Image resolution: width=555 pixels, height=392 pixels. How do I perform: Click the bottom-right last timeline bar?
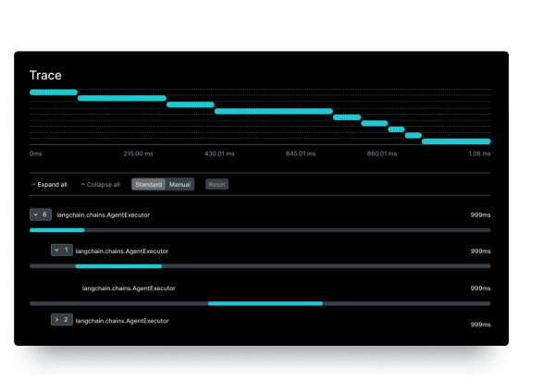455,141
